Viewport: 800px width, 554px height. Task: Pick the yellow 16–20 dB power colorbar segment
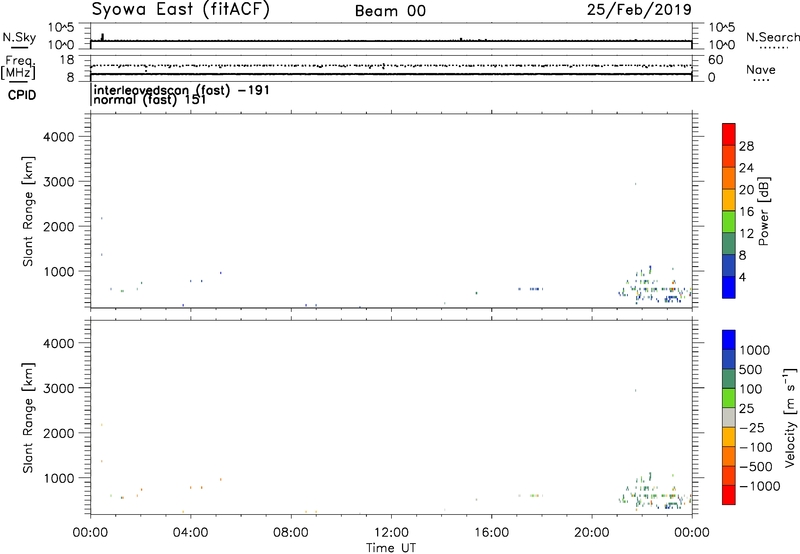pyautogui.click(x=729, y=200)
